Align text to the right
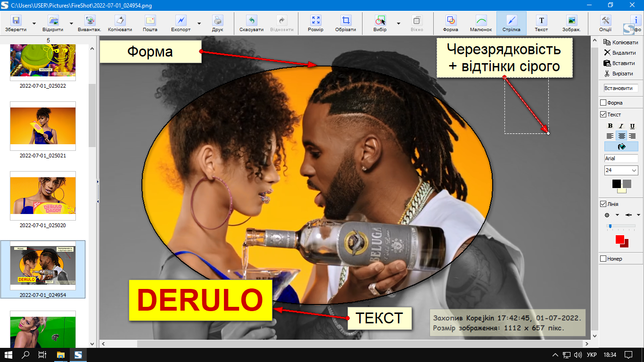 click(x=632, y=136)
